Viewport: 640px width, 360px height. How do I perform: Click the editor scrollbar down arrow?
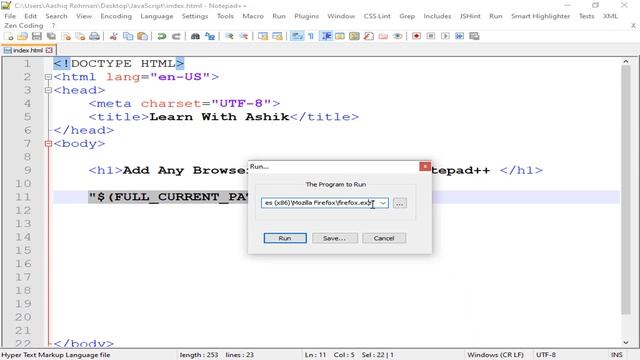(626, 342)
